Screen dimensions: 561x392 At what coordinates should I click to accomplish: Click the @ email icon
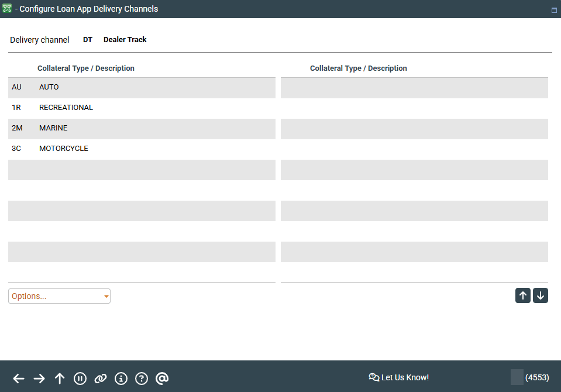(162, 379)
